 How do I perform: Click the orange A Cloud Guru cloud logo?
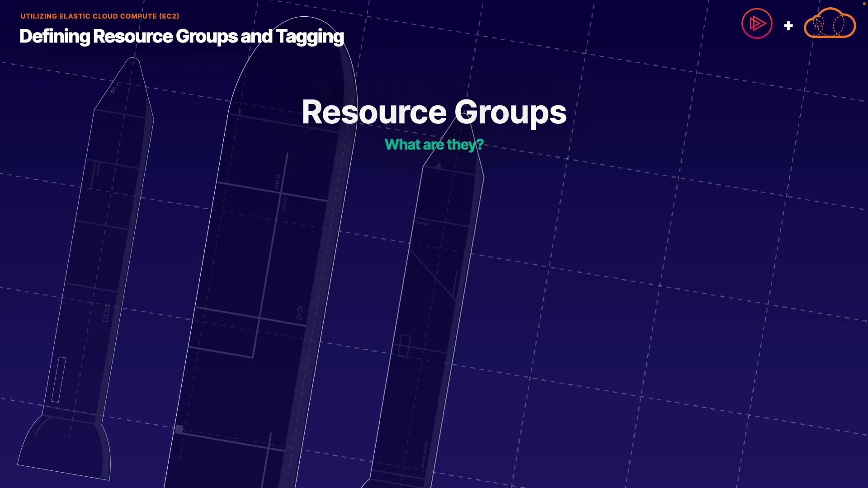(x=830, y=23)
